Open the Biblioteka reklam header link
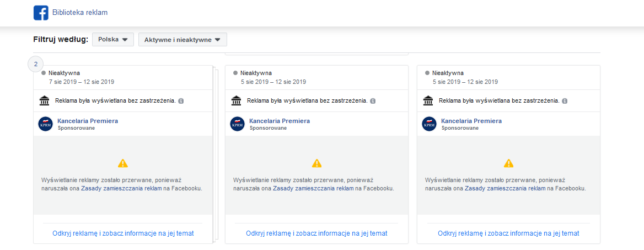Image resolution: width=644 pixels, height=250 pixels. (x=80, y=13)
